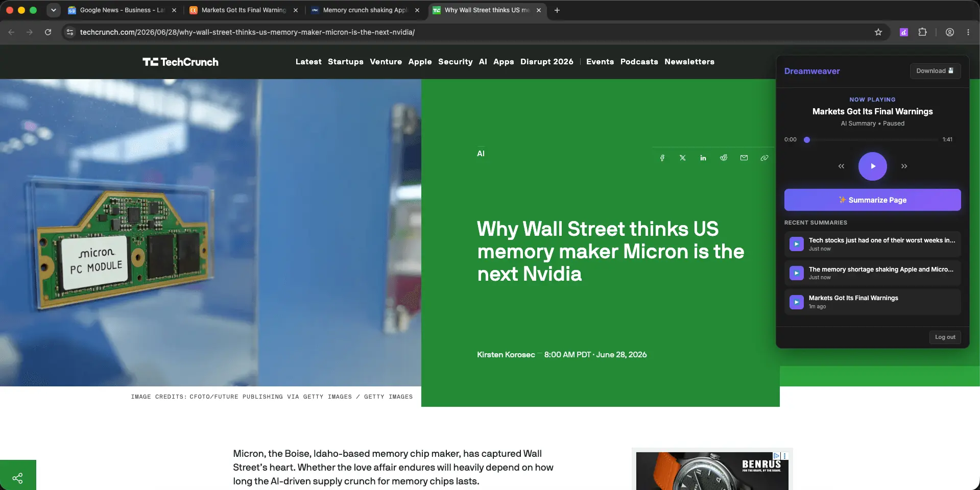Go forward in browser history
The width and height of the screenshot is (980, 490).
point(30,32)
